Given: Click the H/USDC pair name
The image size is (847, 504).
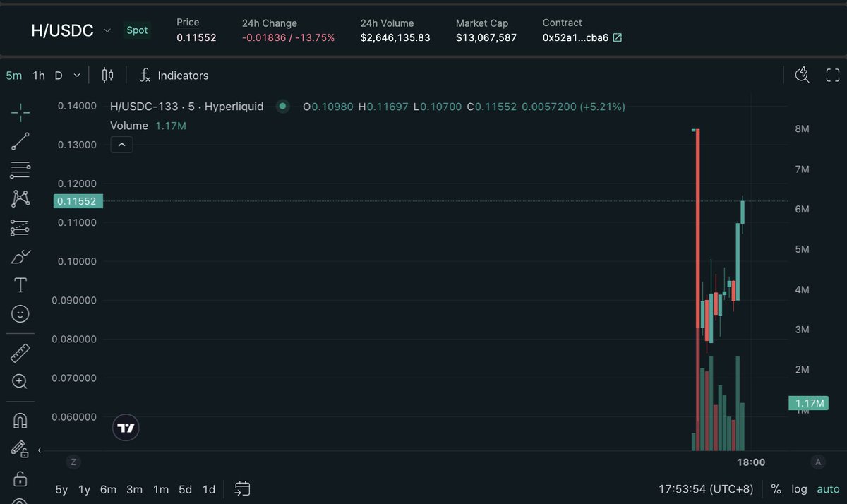Looking at the screenshot, I should click(x=62, y=31).
